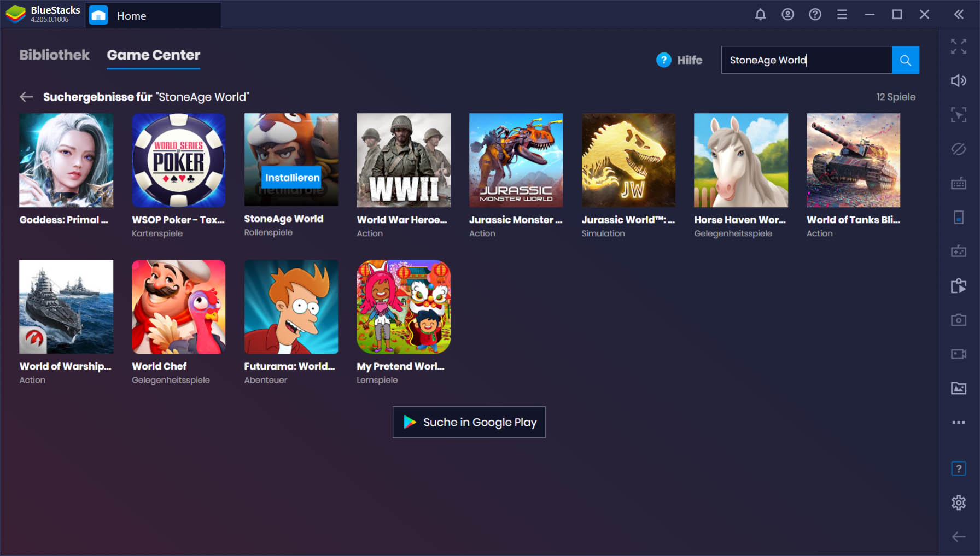Click the blue Hilfe question icon
Image resolution: width=980 pixels, height=556 pixels.
(x=663, y=60)
